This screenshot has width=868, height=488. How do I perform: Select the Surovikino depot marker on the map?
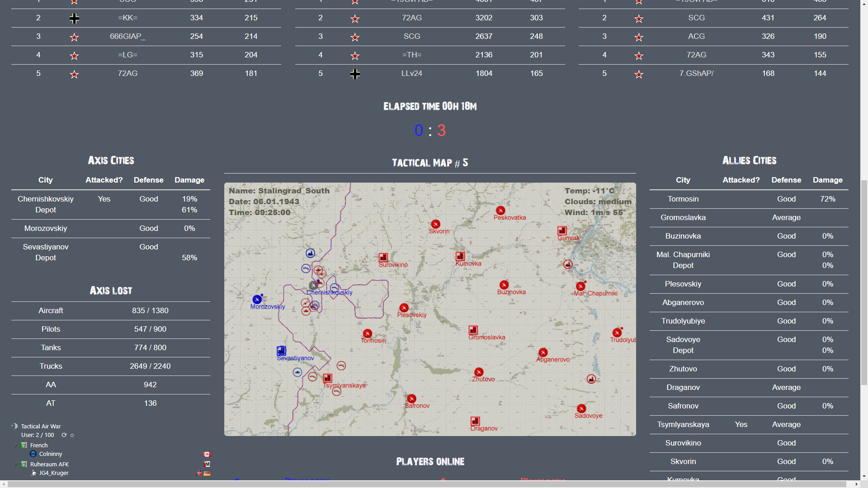383,257
